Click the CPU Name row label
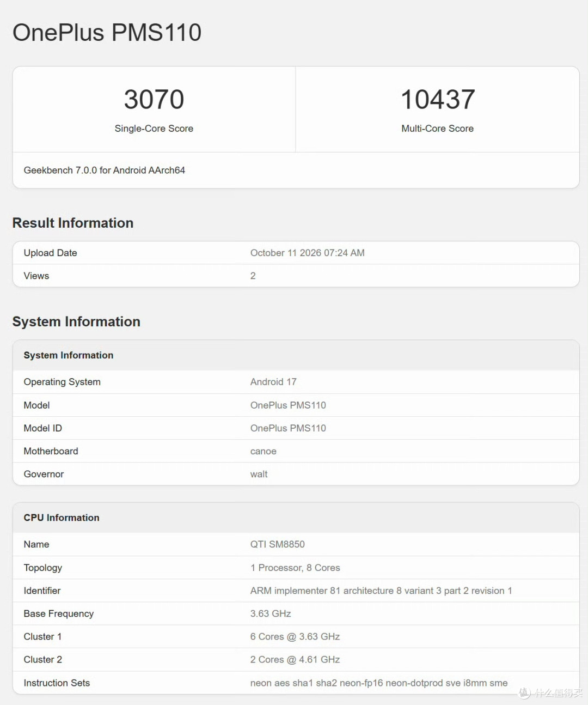 click(36, 544)
